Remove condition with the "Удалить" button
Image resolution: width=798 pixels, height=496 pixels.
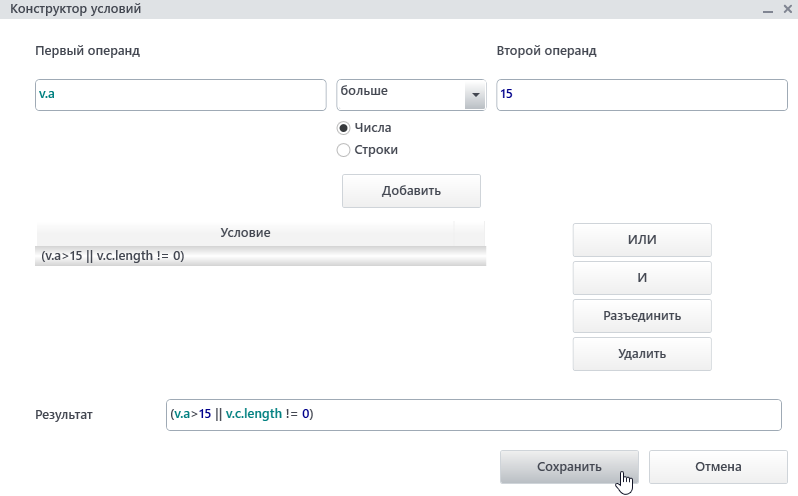pyautogui.click(x=641, y=353)
